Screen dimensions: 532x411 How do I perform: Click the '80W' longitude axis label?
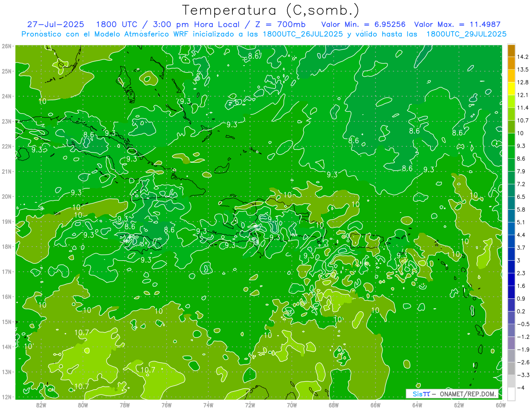click(x=82, y=404)
